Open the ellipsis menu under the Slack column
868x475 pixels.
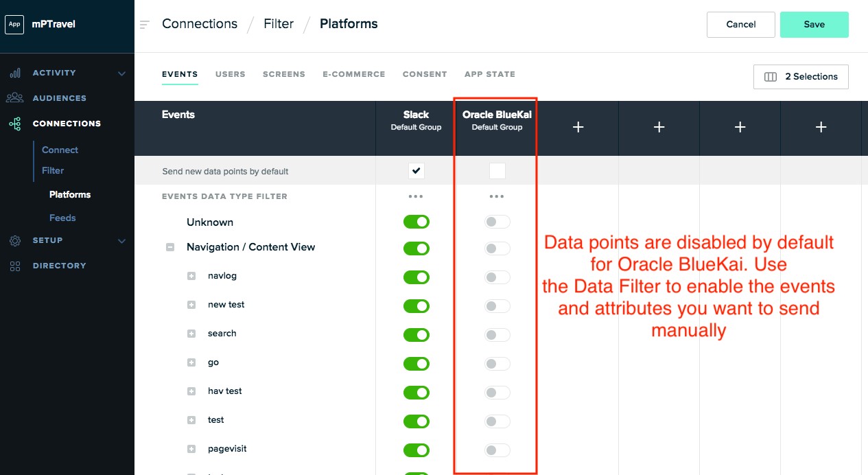click(416, 196)
